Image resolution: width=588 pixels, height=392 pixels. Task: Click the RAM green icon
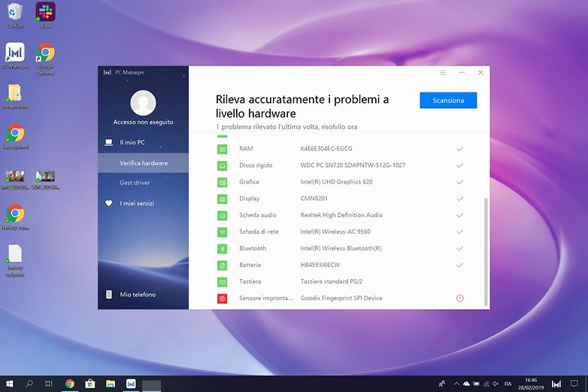pos(223,149)
